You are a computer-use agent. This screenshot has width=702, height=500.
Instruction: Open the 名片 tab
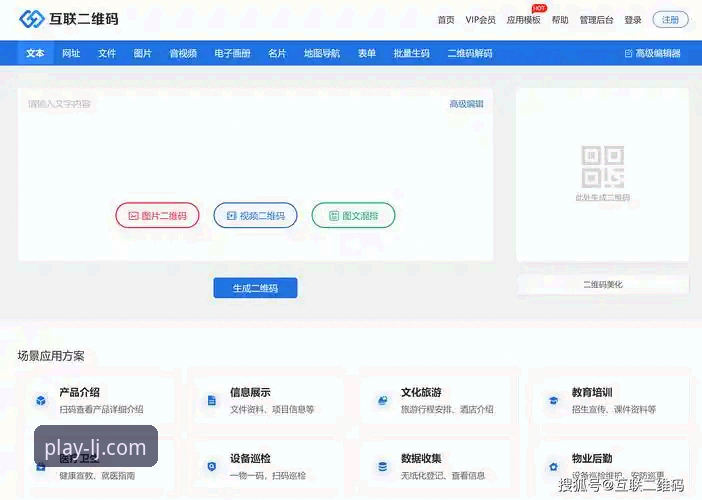tap(277, 53)
